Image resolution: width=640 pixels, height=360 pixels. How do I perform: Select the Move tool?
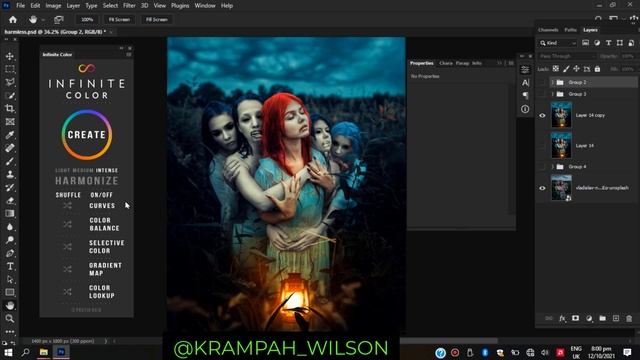10,56
